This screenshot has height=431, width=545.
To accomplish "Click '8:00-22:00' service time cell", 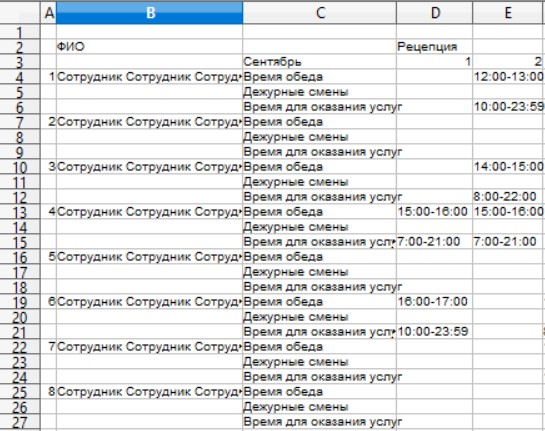I will pos(509,196).
